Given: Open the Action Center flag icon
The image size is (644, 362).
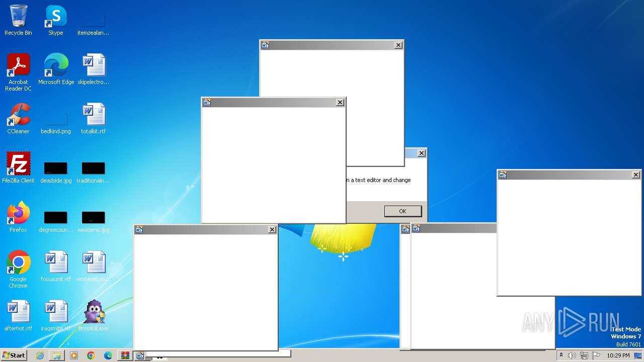Looking at the screenshot, I should click(595, 355).
